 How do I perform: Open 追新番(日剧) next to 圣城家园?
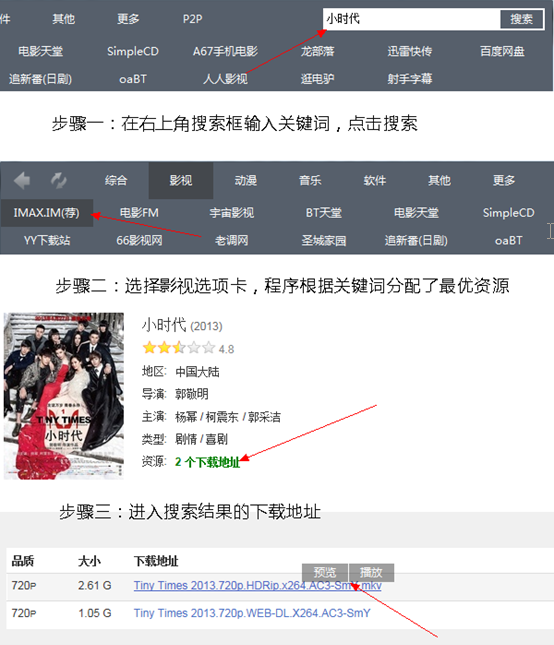coord(416,240)
